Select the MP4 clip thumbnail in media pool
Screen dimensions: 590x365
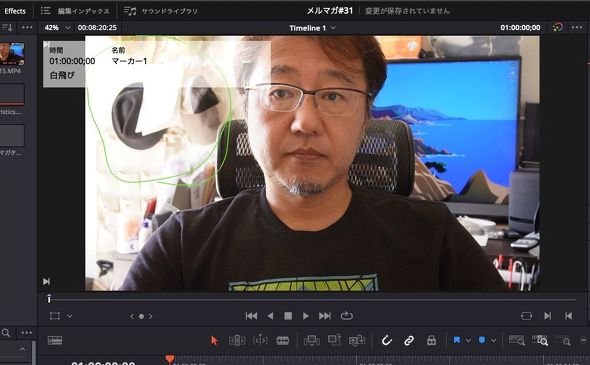tap(12, 54)
